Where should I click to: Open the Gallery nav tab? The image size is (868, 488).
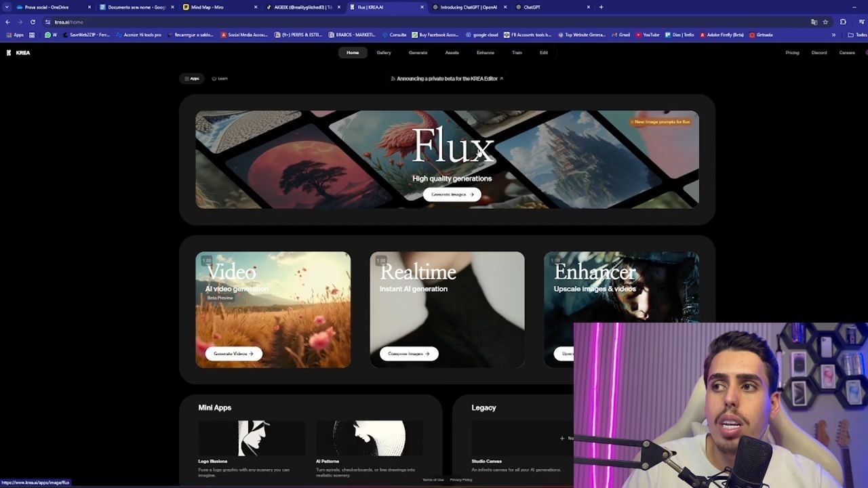384,53
